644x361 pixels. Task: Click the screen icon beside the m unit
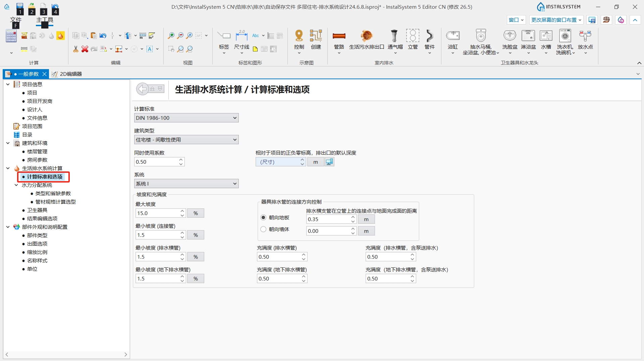pyautogui.click(x=329, y=162)
